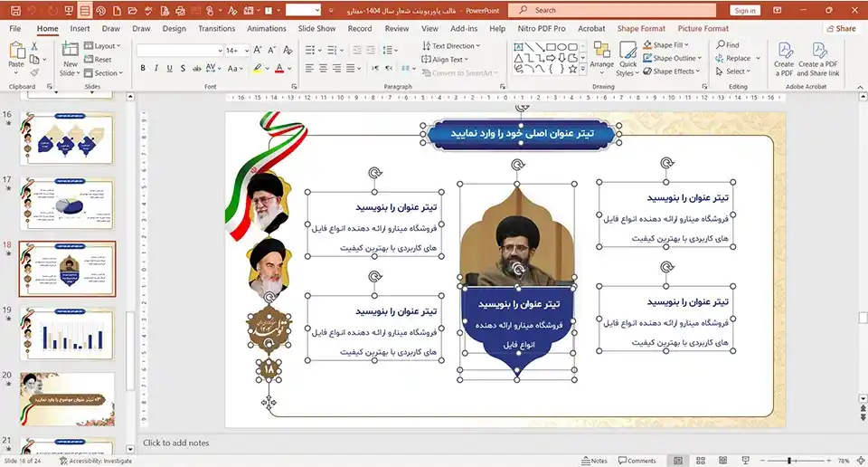868x467 pixels.
Task: Open the Select dropdown in Editing group
Action: point(733,71)
